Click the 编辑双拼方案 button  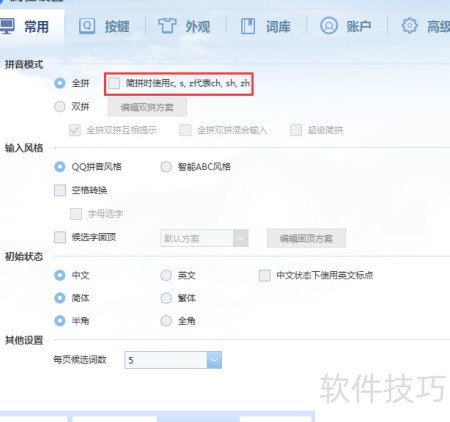tap(147, 107)
